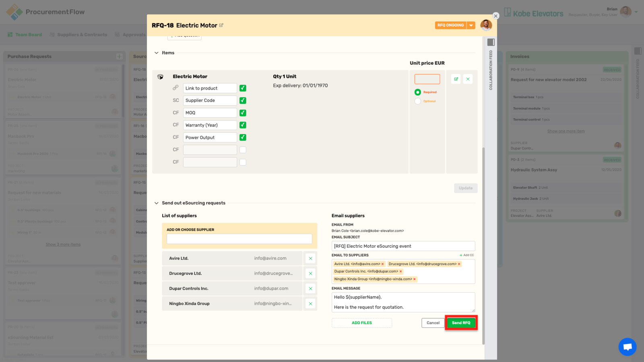Uncheck the Supplier Code checkbox

[243, 101]
